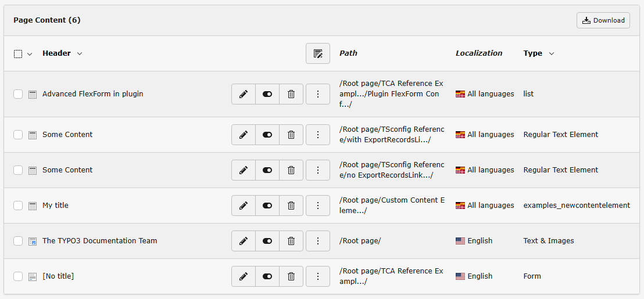Open more actions for Some Content 'no ExportRecordsLink'
Viewport: 644px width, 299px height.
[318, 170]
